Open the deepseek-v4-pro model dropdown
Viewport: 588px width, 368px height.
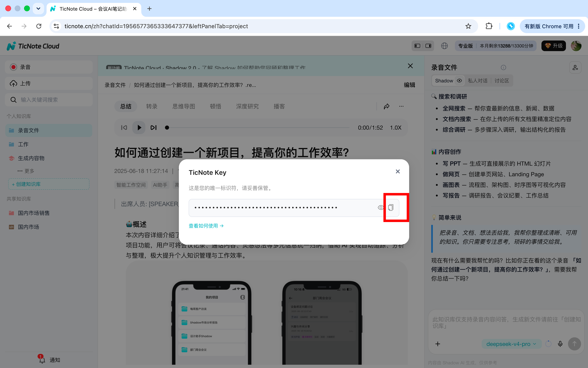click(x=511, y=344)
